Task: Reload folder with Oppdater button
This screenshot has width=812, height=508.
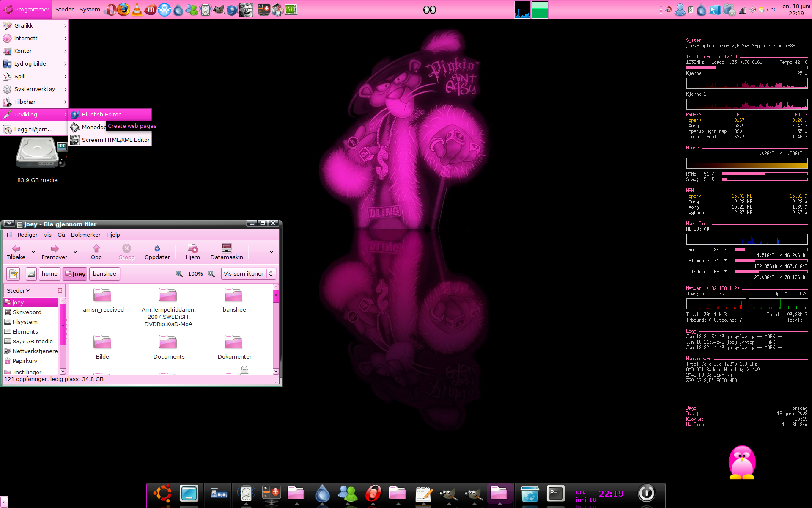Action: tap(157, 252)
